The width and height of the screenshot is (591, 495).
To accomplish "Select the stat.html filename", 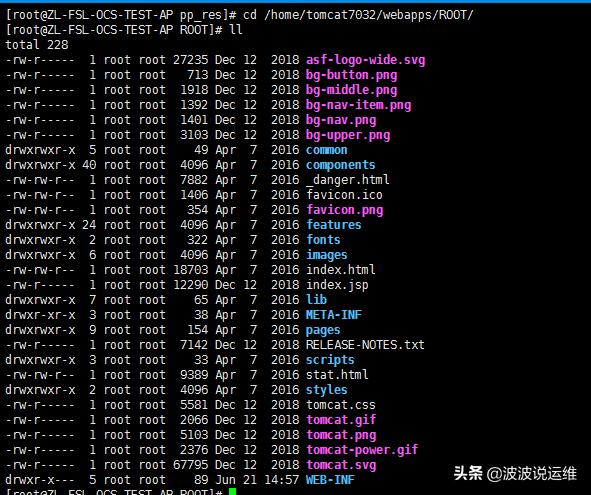I will [337, 375].
